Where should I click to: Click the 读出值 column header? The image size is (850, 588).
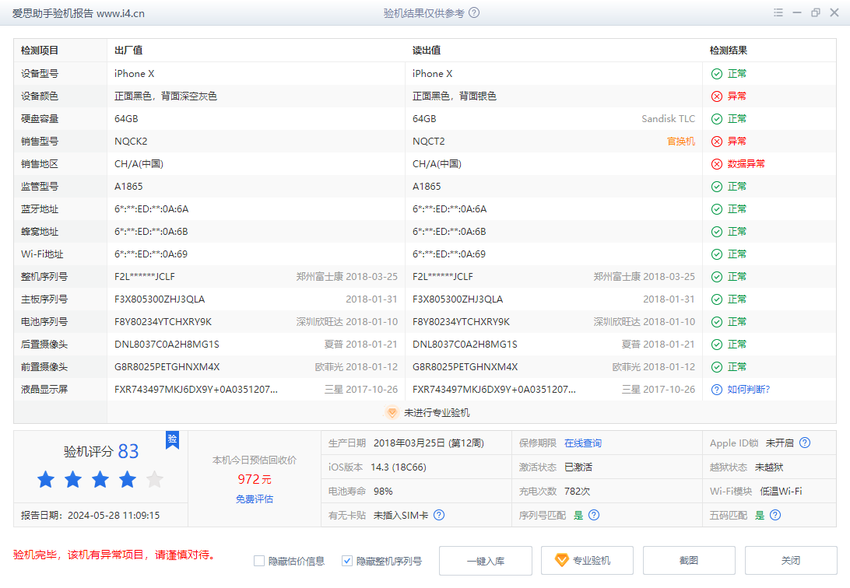[427, 50]
